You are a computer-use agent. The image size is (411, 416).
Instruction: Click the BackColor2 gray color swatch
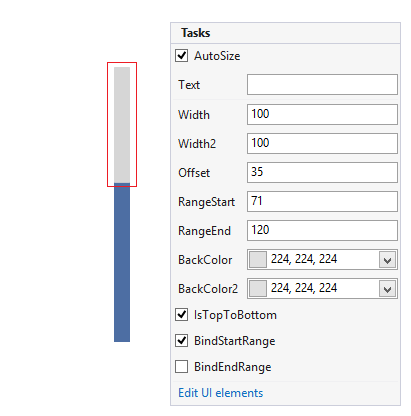(x=258, y=289)
